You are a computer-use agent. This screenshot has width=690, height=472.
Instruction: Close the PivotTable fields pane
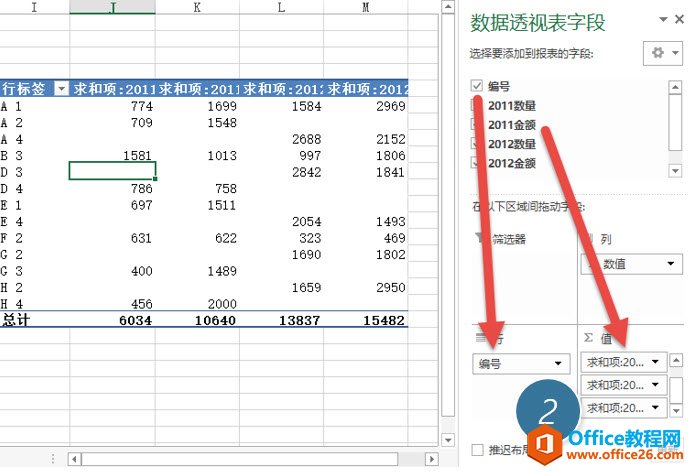pos(679,19)
